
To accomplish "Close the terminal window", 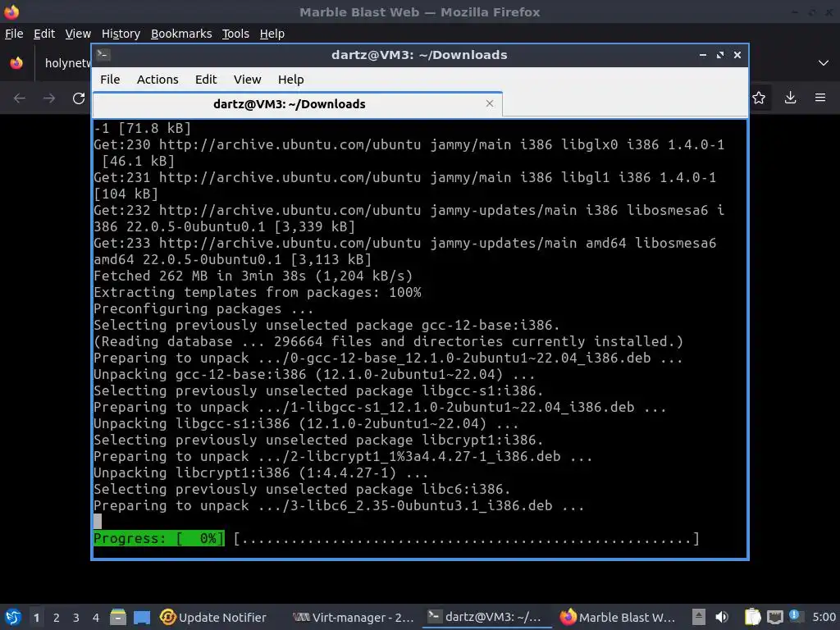I will coord(737,55).
